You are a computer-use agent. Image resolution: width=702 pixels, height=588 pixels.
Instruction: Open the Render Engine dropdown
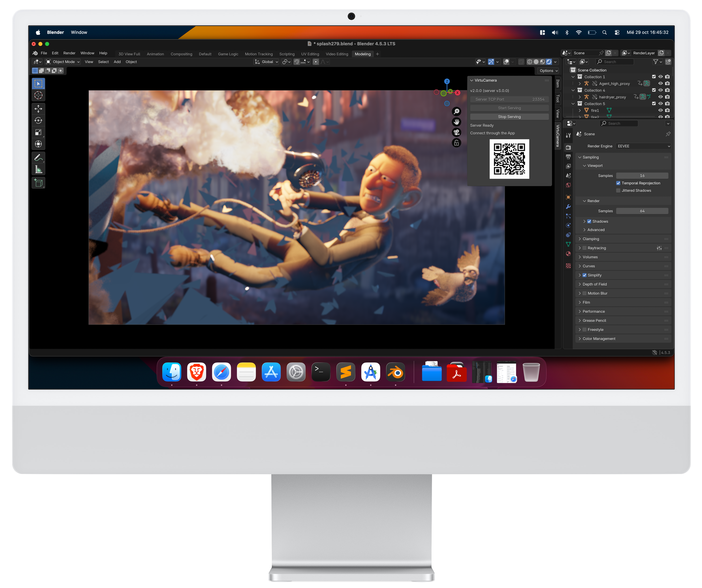pos(643,146)
